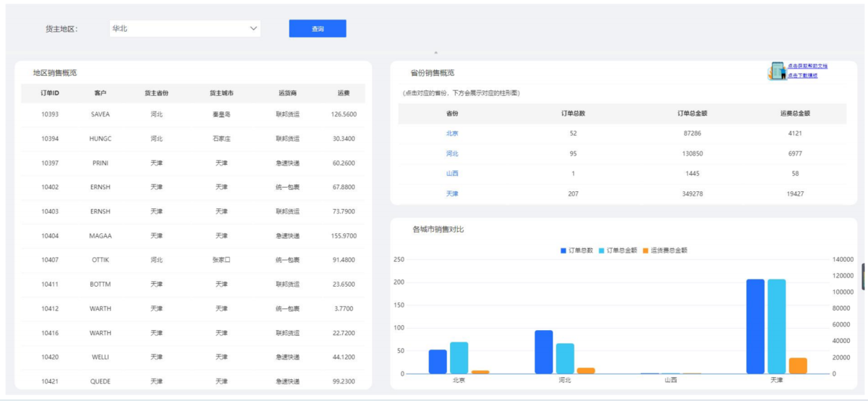Click freight value 155.9700
This screenshot has height=401, width=868.
pyautogui.click(x=344, y=235)
